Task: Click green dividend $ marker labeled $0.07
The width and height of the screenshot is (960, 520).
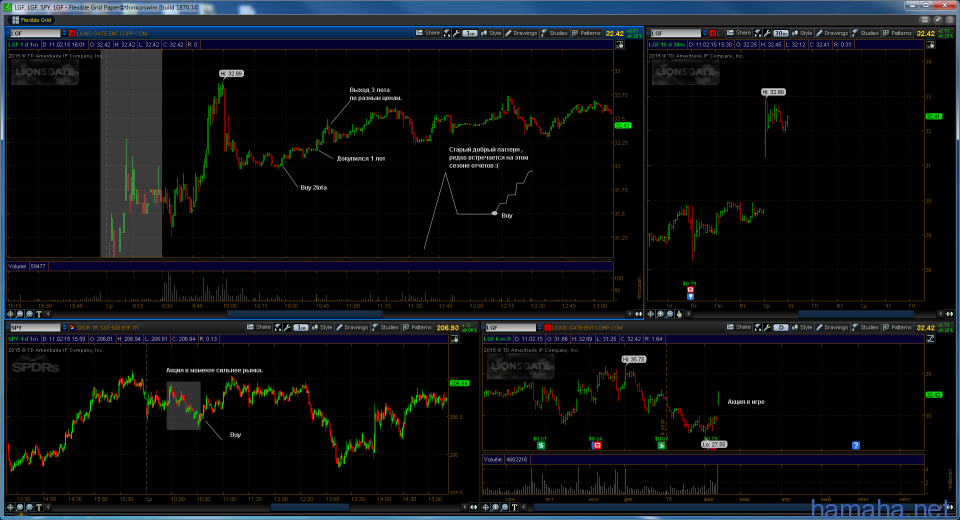Action: coord(541,445)
